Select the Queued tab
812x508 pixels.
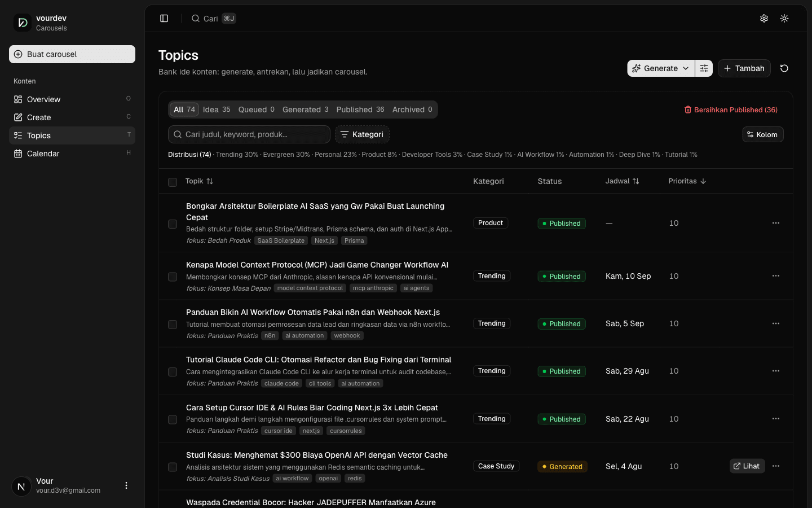coord(257,110)
